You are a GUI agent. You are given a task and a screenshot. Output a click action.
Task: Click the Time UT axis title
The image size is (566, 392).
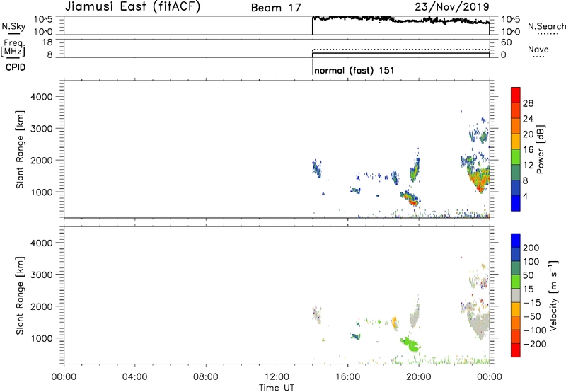(277, 388)
